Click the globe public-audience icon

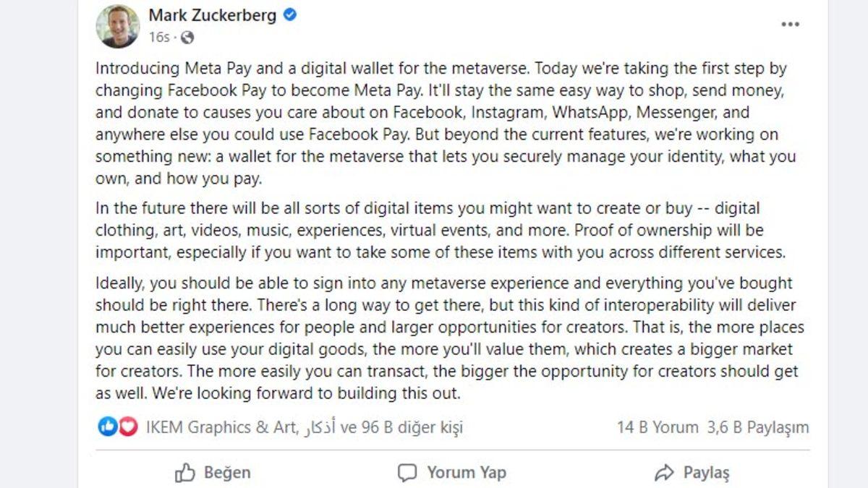click(187, 36)
